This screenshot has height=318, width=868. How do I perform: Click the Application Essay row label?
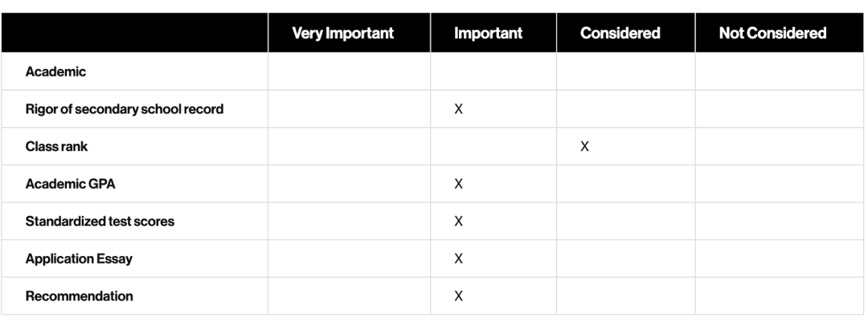point(79,259)
